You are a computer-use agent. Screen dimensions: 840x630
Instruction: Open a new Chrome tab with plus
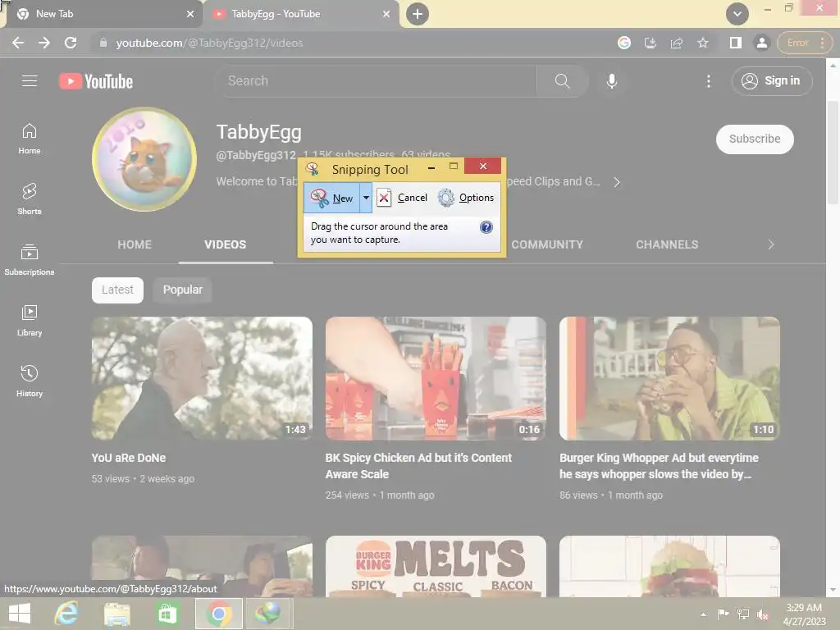point(418,14)
